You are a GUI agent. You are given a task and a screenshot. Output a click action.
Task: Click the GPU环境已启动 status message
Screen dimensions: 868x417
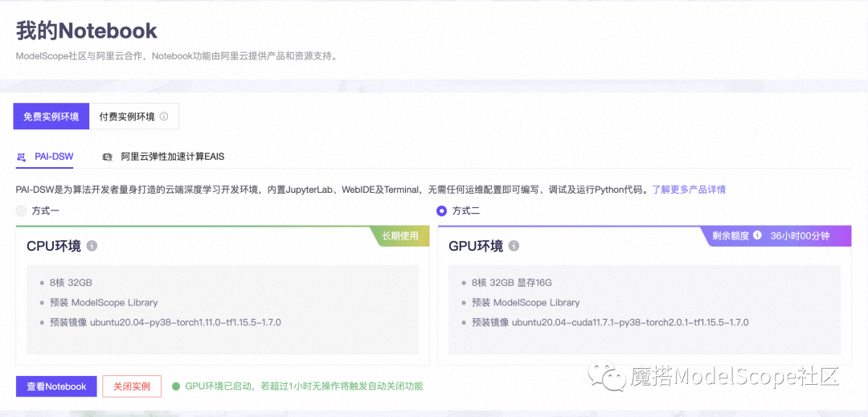[x=305, y=386]
